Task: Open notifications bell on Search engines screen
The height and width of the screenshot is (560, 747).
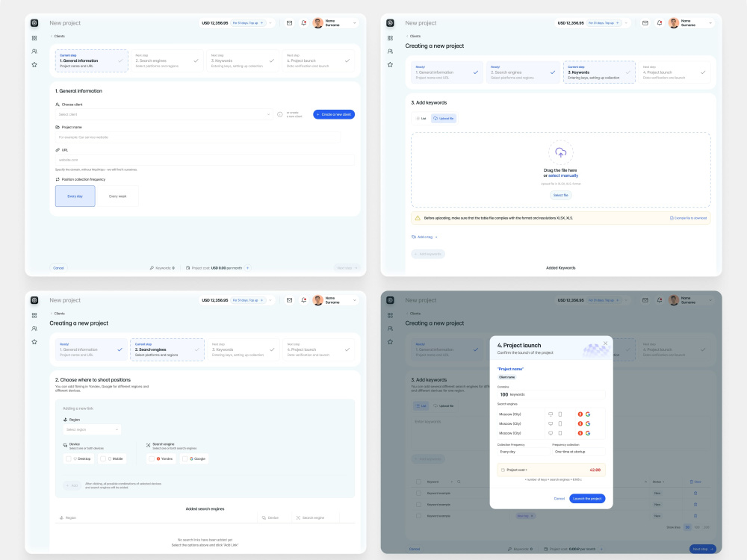Action: click(303, 300)
